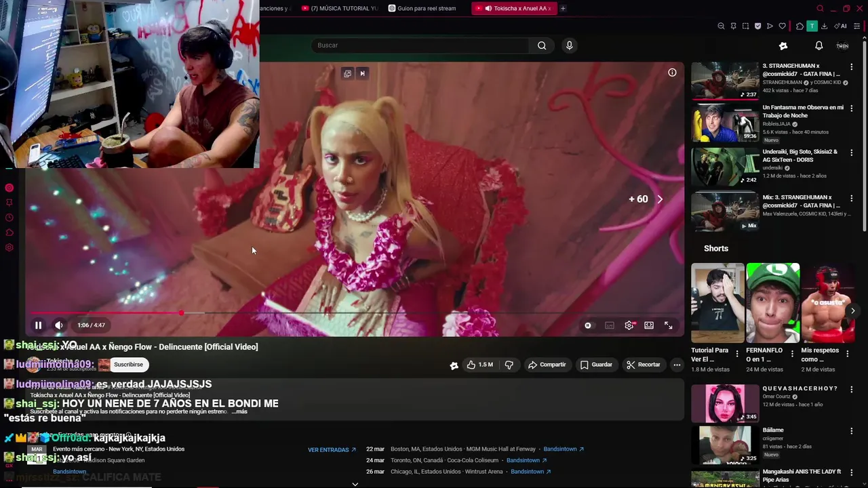868x488 pixels.
Task: Click the skip-next icon atop the video
Action: 362,73
